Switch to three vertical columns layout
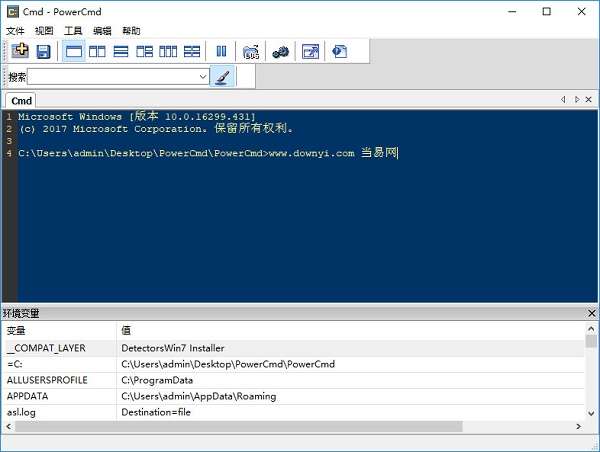600x452 pixels. 168,51
